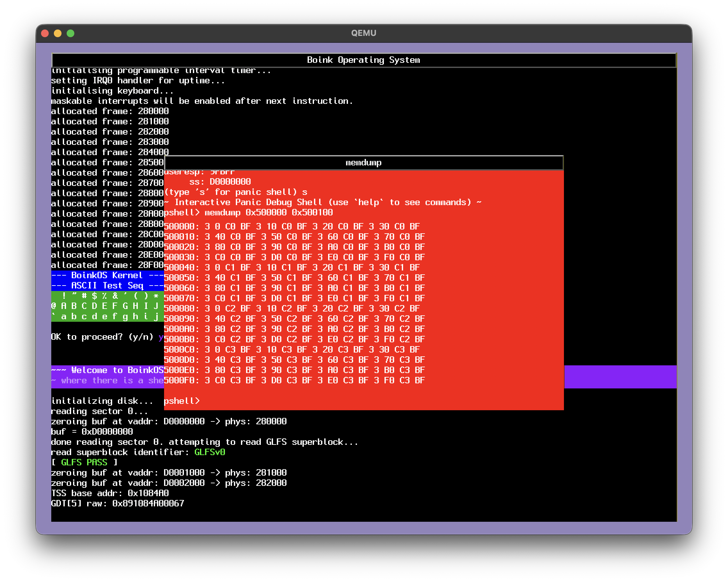Click 'GDT[5] raw: 0x891084A00067' line
Image resolution: width=728 pixels, height=582 pixels.
pos(118,503)
